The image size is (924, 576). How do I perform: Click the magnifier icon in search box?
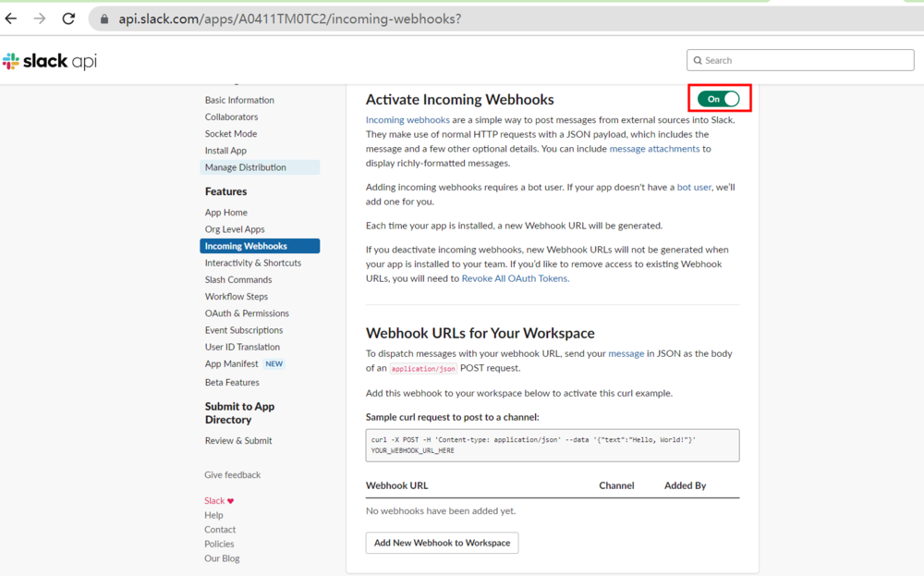tap(698, 60)
